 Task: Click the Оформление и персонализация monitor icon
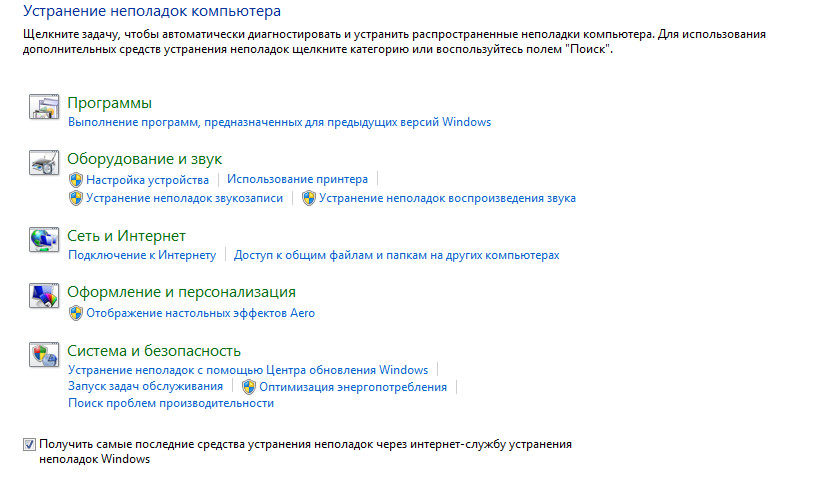click(x=44, y=295)
